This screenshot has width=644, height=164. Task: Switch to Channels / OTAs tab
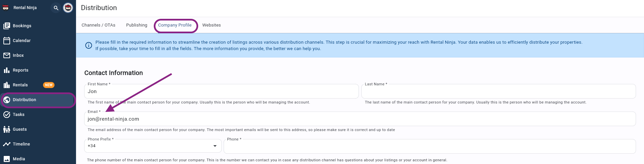pyautogui.click(x=99, y=25)
